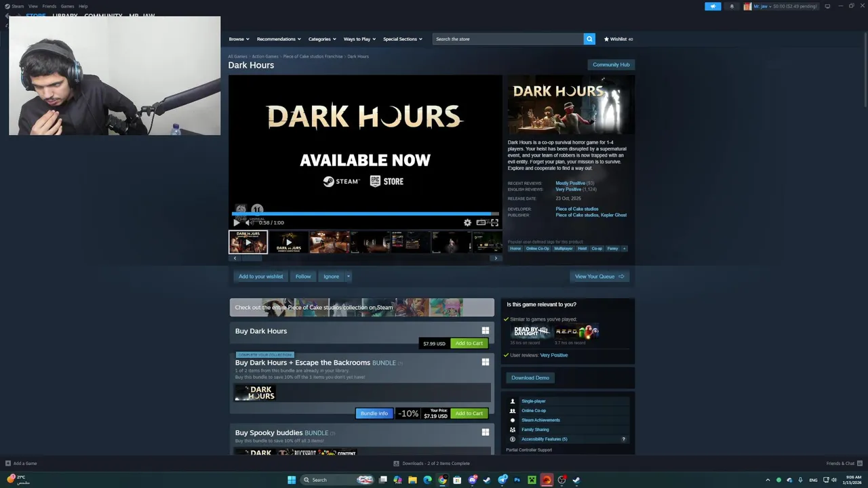This screenshot has width=868, height=488.
Task: Expand the Special Sections menu
Action: (402, 39)
